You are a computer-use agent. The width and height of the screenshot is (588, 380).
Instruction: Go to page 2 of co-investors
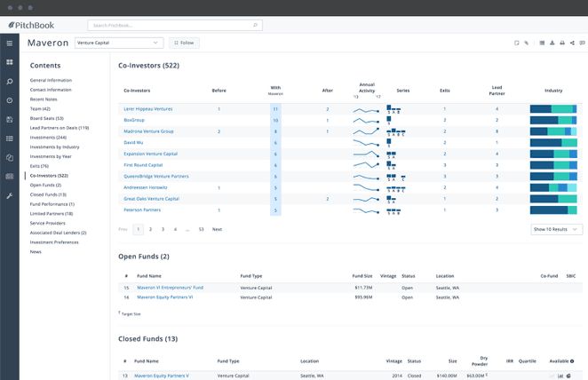150,229
